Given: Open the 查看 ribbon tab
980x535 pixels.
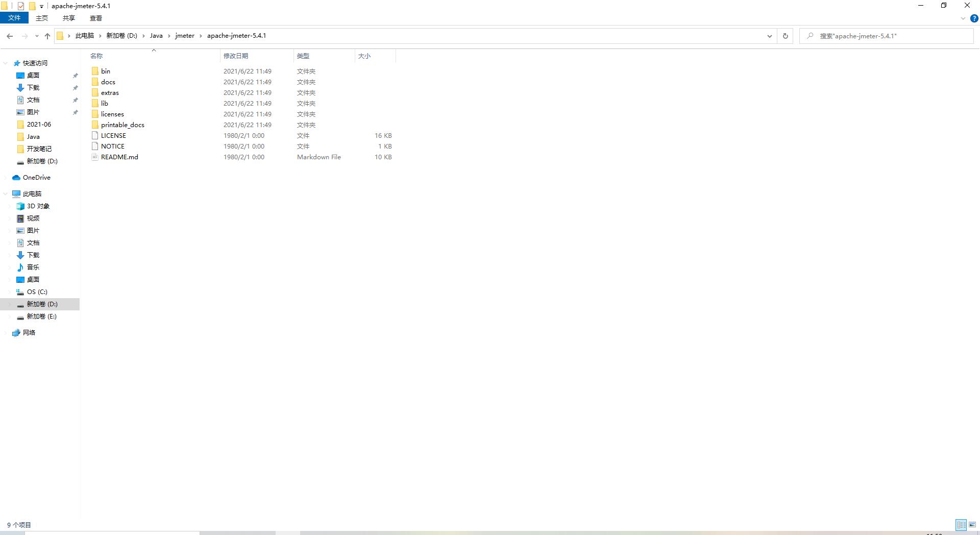Looking at the screenshot, I should tap(96, 18).
